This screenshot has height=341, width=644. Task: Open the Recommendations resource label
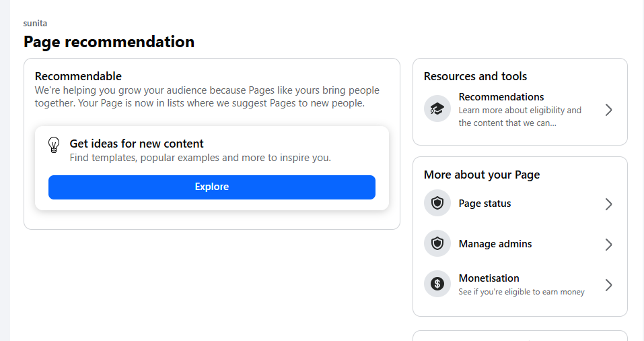(x=501, y=97)
